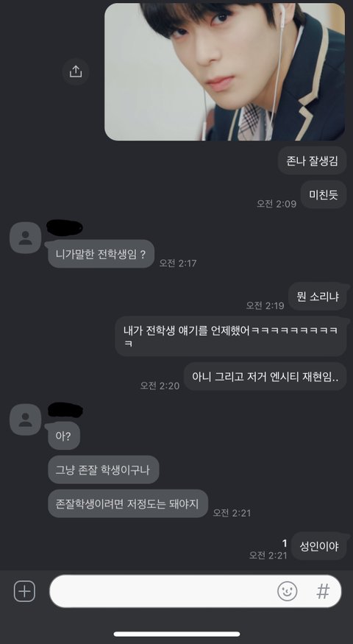353x644 pixels.
Task: Open the plus attachment button
Action: (24, 592)
